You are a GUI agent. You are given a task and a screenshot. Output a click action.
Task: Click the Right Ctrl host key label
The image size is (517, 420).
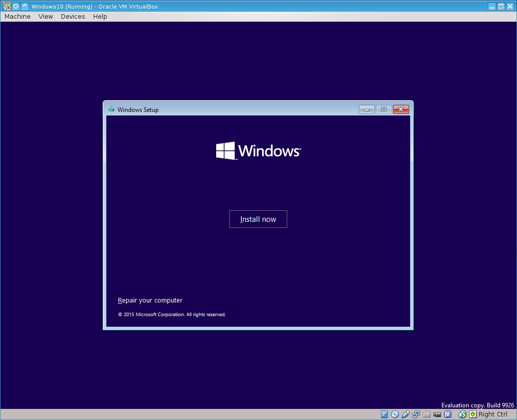click(x=493, y=414)
